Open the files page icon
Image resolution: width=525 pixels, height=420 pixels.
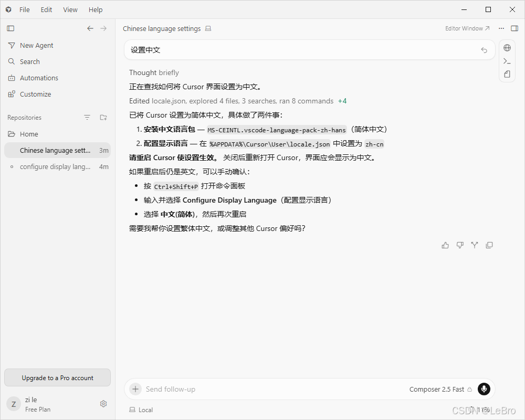click(x=507, y=74)
